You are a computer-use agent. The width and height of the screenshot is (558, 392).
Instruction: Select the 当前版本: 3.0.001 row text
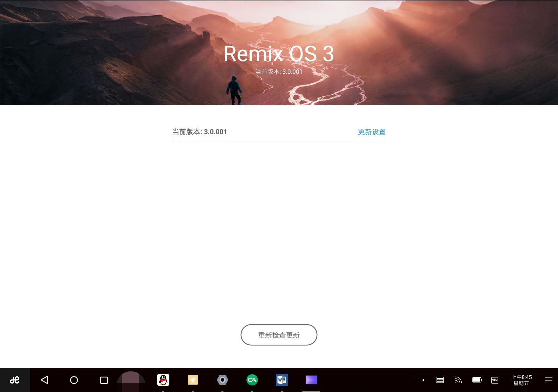[x=200, y=132]
